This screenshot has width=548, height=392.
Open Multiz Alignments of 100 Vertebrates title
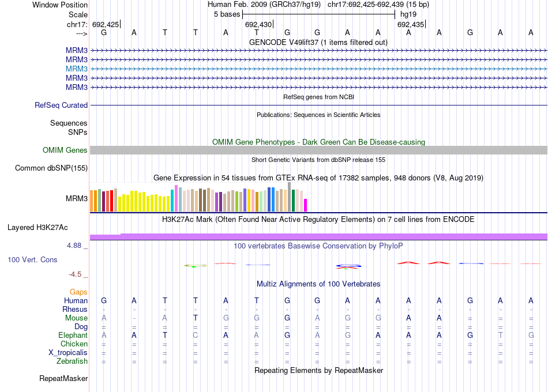pyautogui.click(x=318, y=284)
